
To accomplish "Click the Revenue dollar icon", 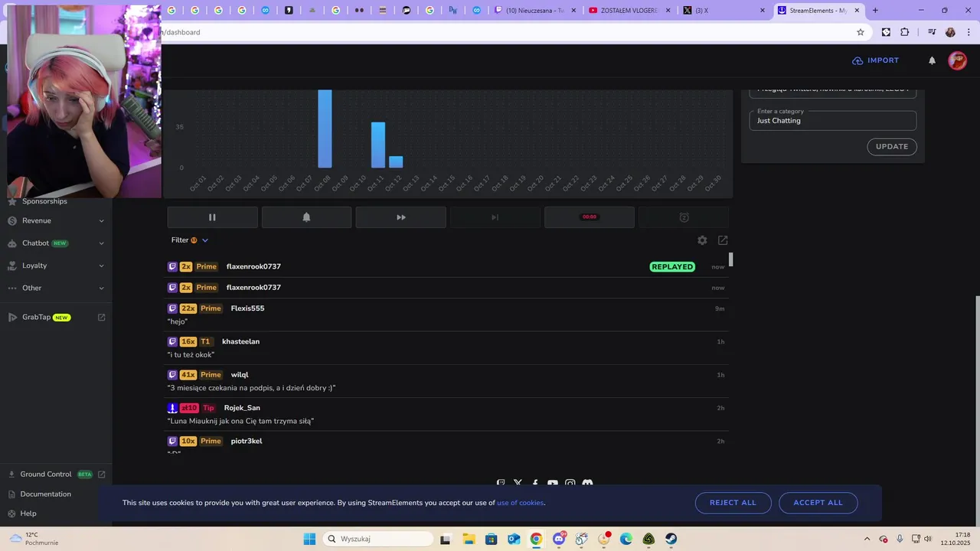I will tap(12, 220).
